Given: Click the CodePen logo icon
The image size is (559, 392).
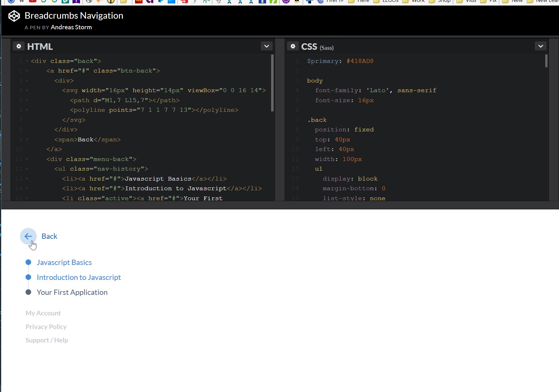Looking at the screenshot, I should tap(14, 16).
